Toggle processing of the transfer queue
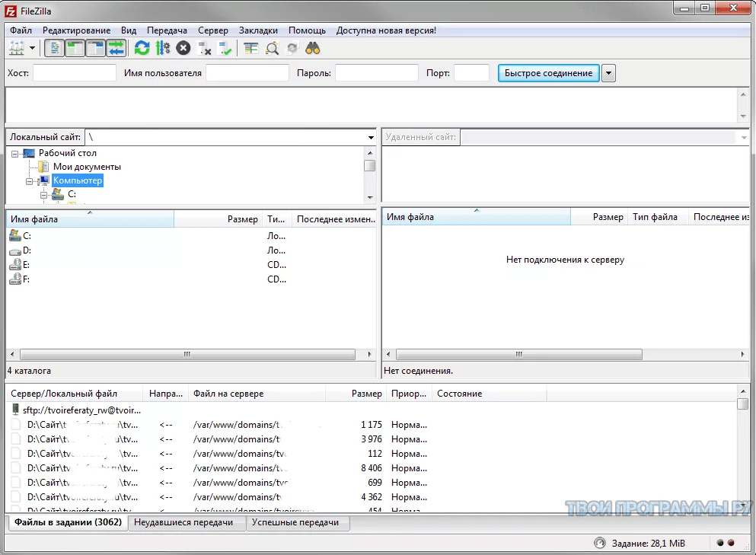 (x=163, y=48)
